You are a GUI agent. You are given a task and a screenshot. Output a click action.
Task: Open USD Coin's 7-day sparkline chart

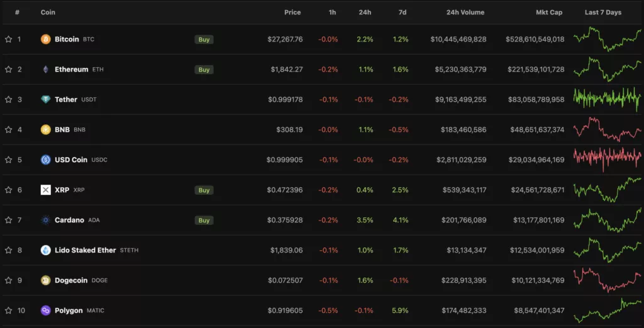[608, 160]
